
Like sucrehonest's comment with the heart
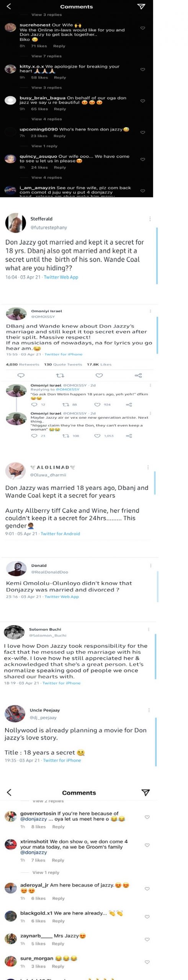point(143,28)
